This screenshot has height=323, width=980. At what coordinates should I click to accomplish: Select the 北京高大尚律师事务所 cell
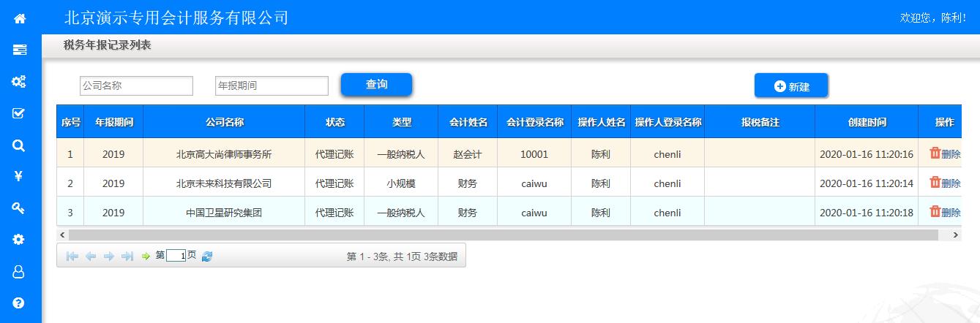(x=224, y=154)
